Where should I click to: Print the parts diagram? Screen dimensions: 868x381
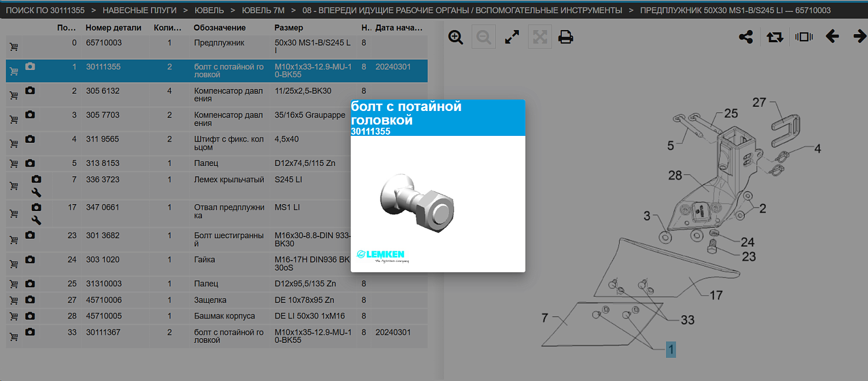coord(565,38)
